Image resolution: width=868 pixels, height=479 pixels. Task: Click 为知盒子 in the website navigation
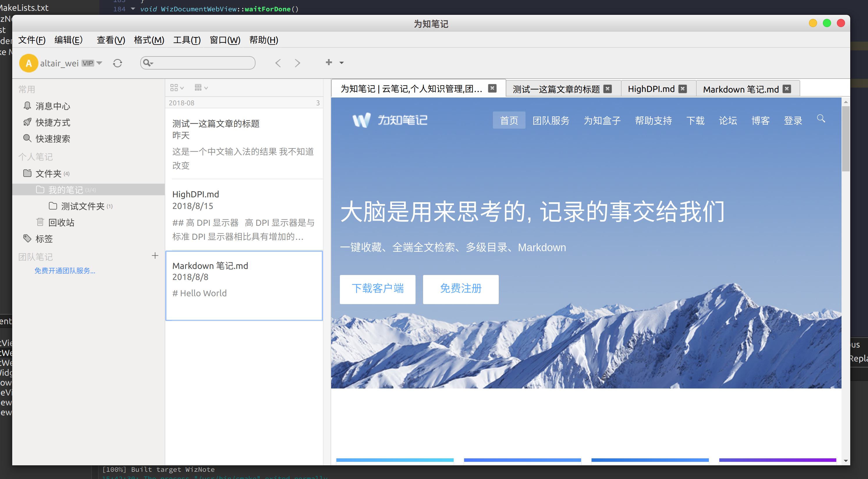[x=602, y=120]
